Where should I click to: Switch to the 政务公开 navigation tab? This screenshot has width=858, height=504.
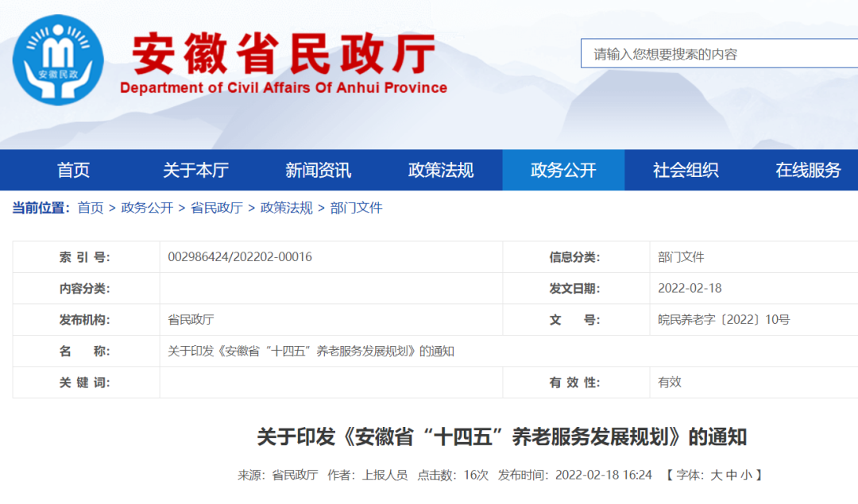563,170
